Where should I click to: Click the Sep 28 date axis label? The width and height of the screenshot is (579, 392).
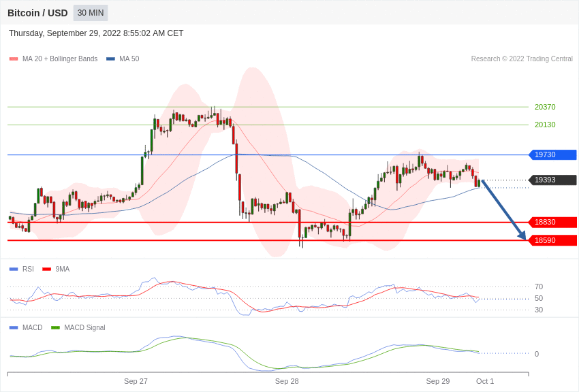pos(287,381)
